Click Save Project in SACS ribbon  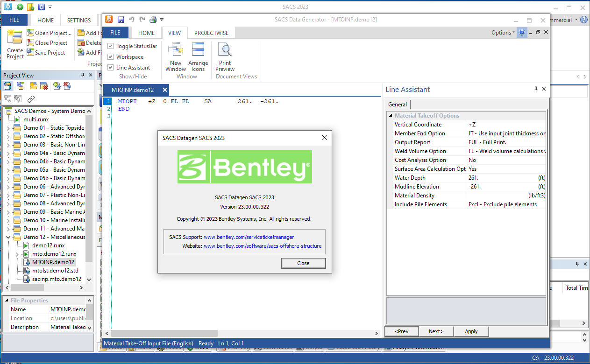coord(46,53)
